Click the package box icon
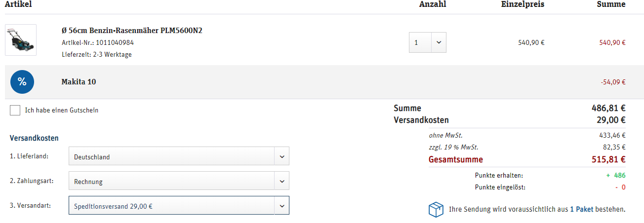Image resolution: width=644 pixels, height=223 pixels. [x=436, y=209]
